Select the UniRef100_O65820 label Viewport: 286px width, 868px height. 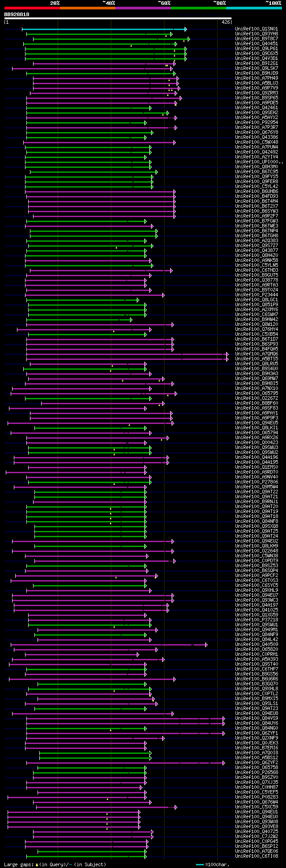pos(257,650)
